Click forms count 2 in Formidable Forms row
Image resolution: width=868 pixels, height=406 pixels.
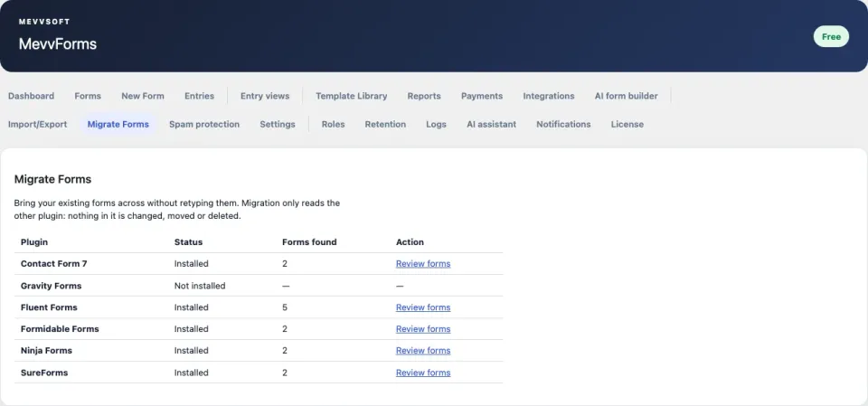(285, 329)
